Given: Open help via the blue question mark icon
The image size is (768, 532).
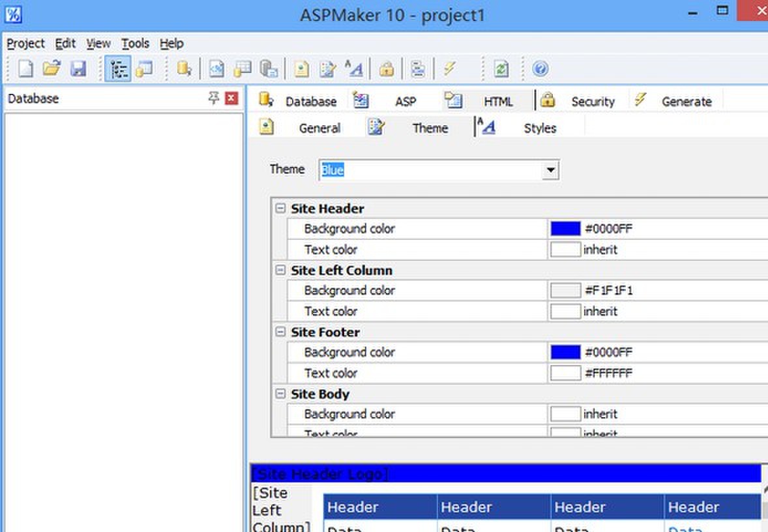Looking at the screenshot, I should point(540,68).
